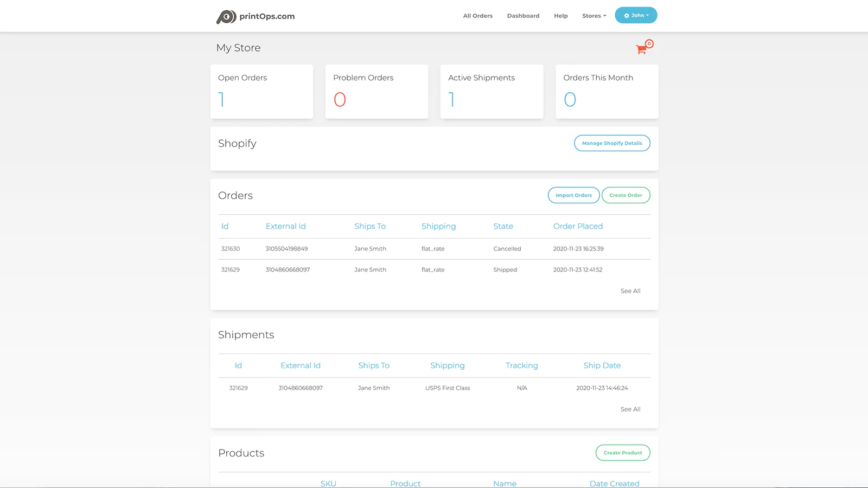868x488 pixels.
Task: Click the Create Order button
Action: [x=626, y=195]
